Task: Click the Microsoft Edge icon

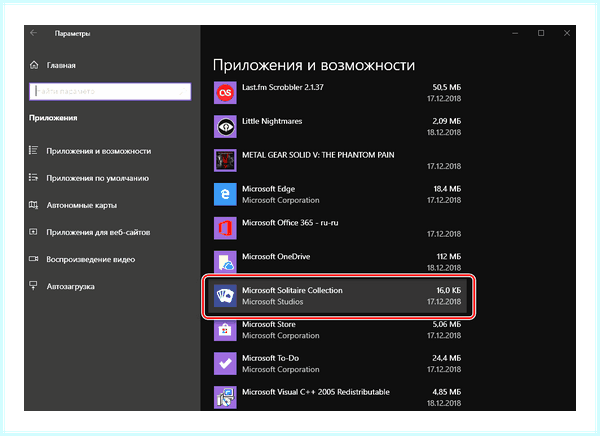Action: pos(225,194)
